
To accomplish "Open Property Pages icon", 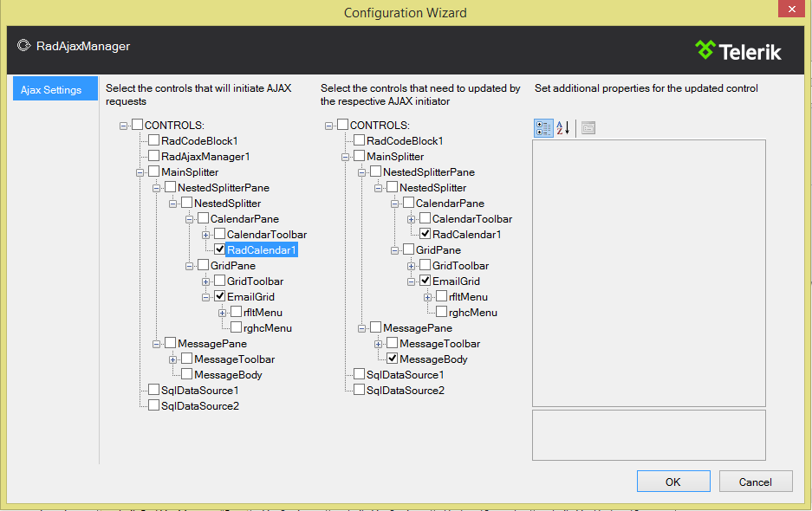I will [588, 128].
